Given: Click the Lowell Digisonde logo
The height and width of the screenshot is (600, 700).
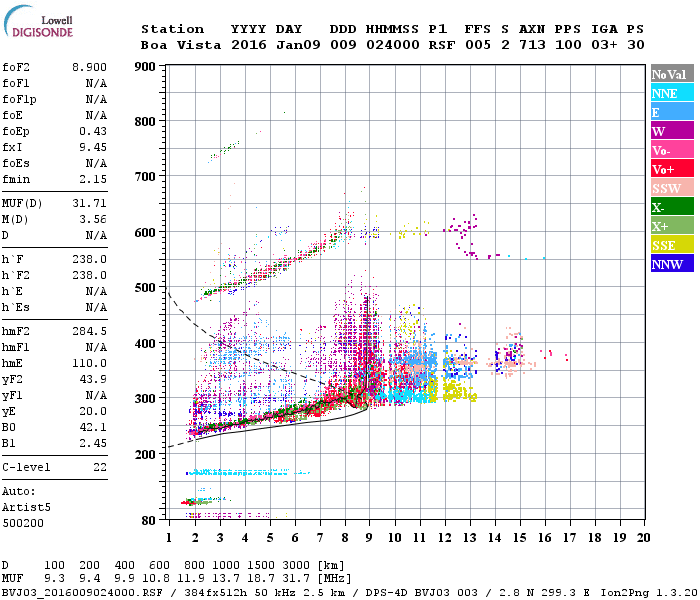Looking at the screenshot, I should point(38,21).
